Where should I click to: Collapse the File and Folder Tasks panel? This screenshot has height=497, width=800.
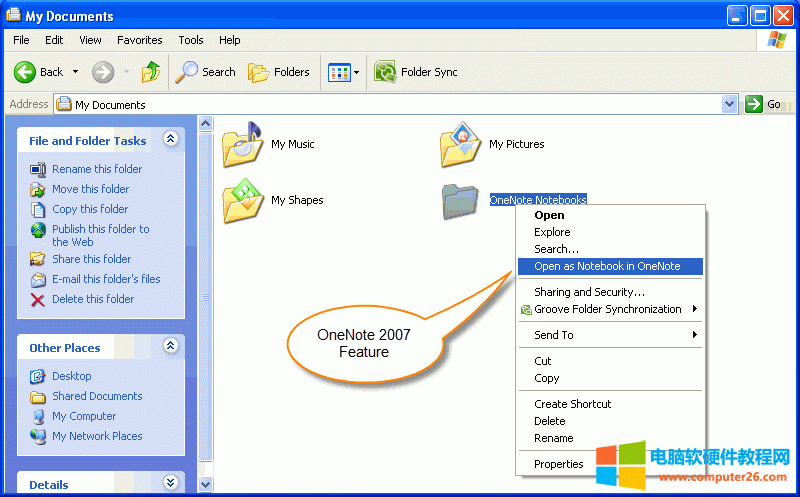point(170,139)
